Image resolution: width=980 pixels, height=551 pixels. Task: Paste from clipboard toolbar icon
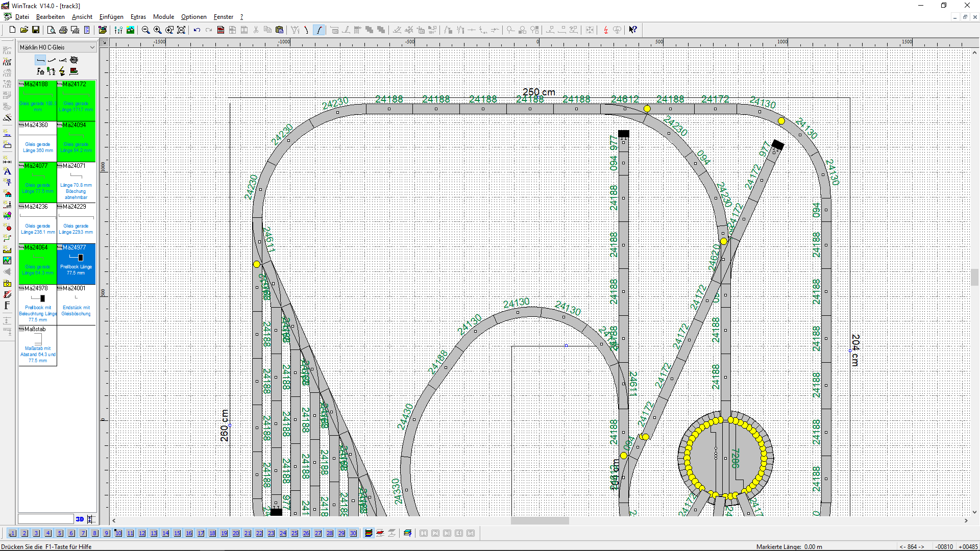click(x=279, y=30)
